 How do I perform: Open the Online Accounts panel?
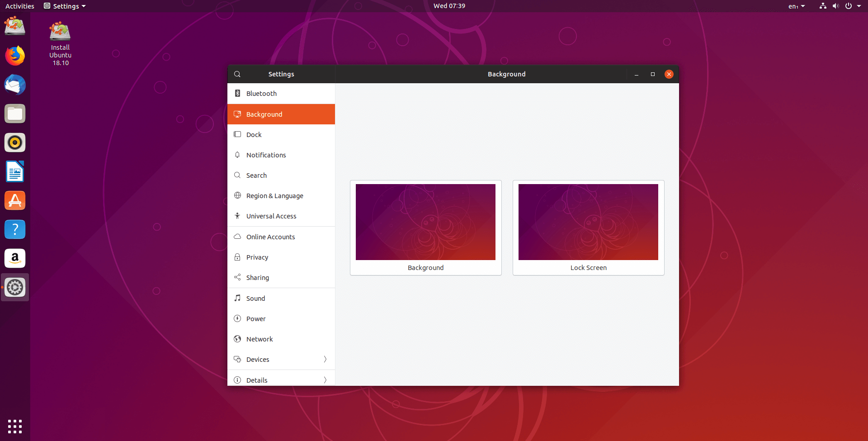point(281,237)
